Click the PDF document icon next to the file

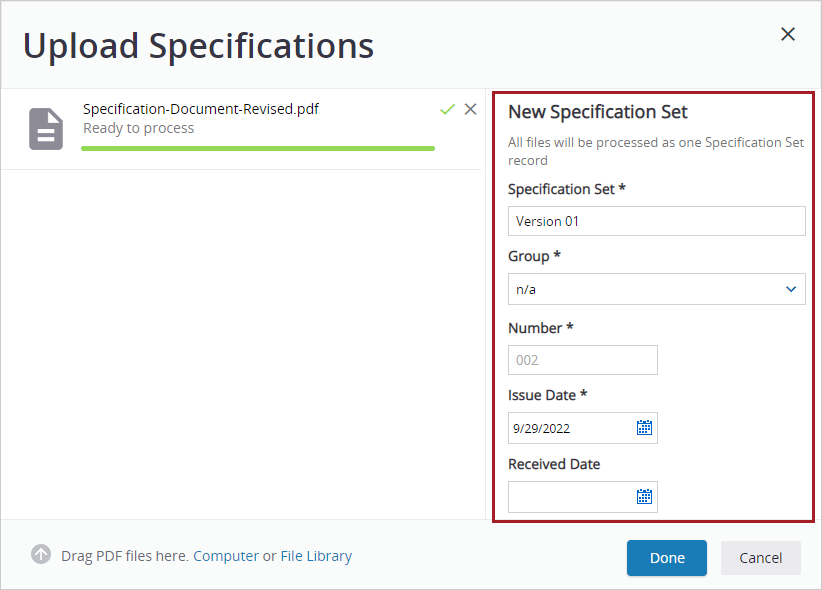coord(45,128)
